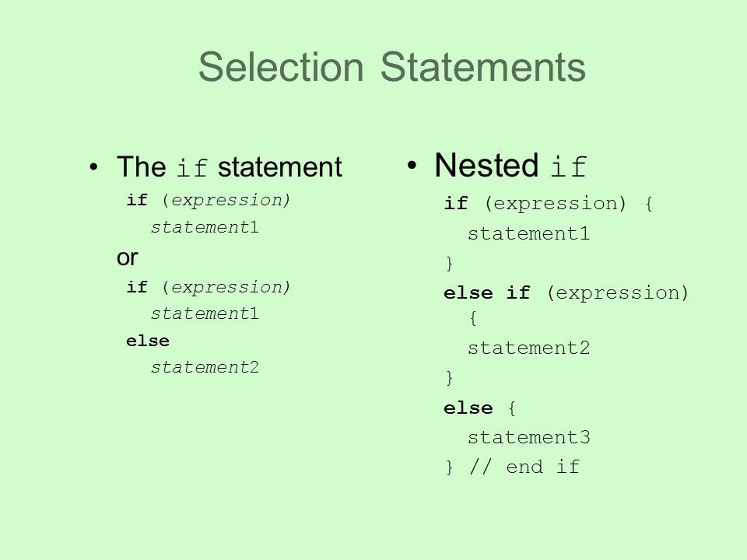
Task: Click the closing brace after nested statement1
Action: tap(449, 264)
